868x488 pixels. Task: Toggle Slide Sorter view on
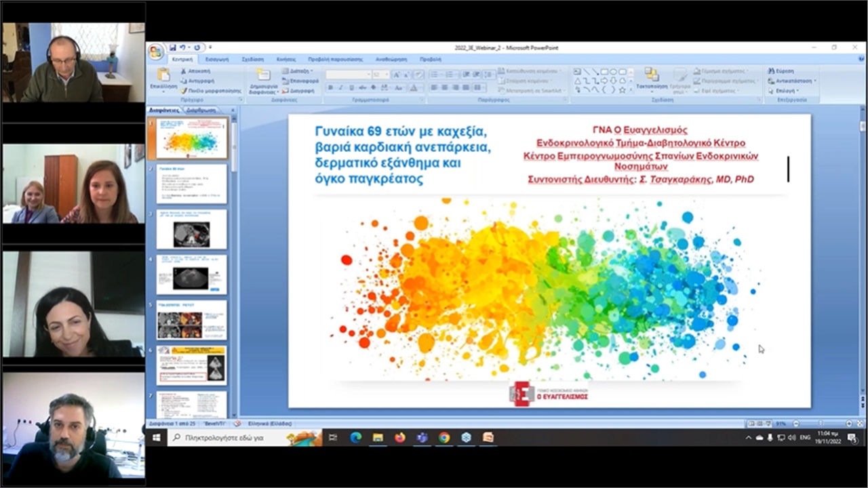760,422
